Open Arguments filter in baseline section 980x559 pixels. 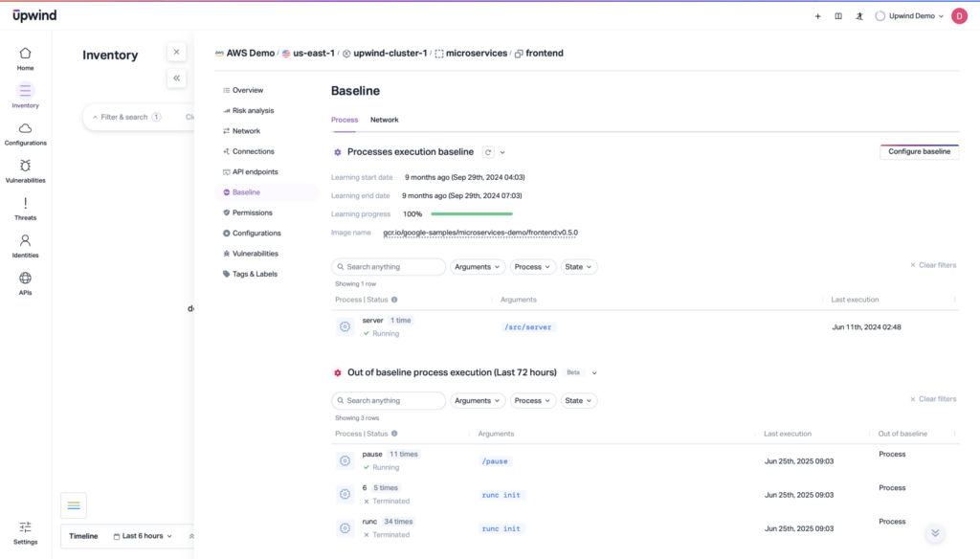(x=477, y=267)
